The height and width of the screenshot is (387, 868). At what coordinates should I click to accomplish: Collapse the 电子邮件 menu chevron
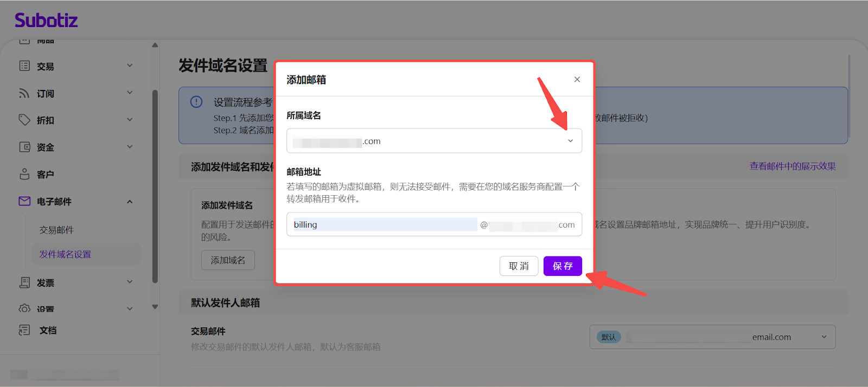click(130, 202)
